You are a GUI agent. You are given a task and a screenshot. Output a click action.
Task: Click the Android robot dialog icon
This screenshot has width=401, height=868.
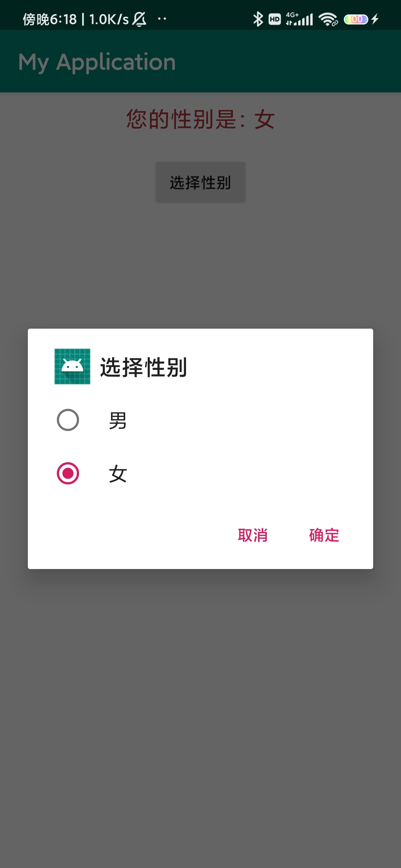tap(72, 366)
